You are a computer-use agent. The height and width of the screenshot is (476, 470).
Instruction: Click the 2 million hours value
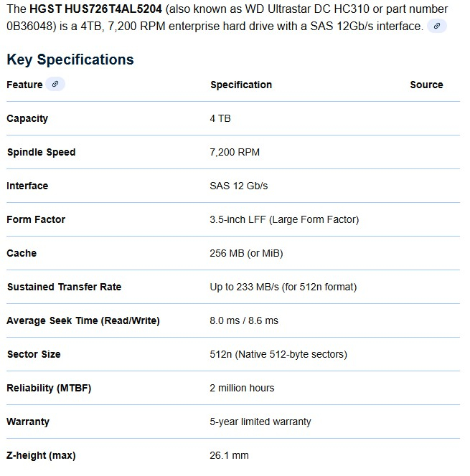point(242,388)
